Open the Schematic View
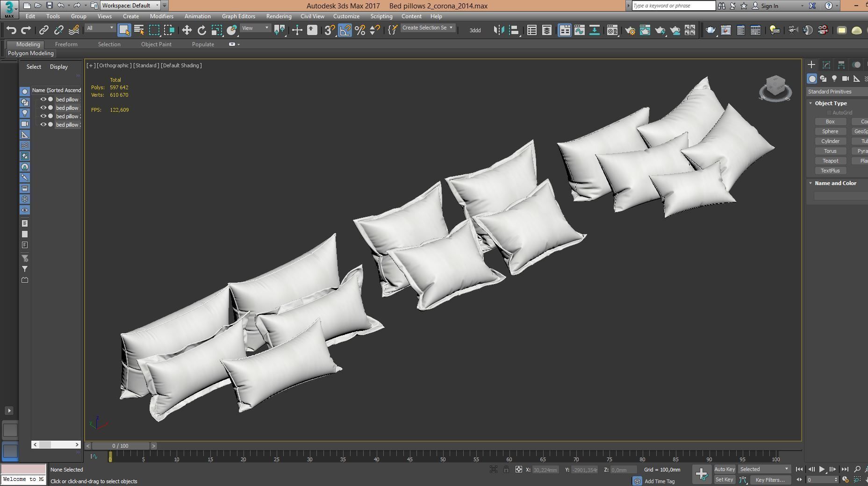This screenshot has height=486, width=868. pos(595,30)
